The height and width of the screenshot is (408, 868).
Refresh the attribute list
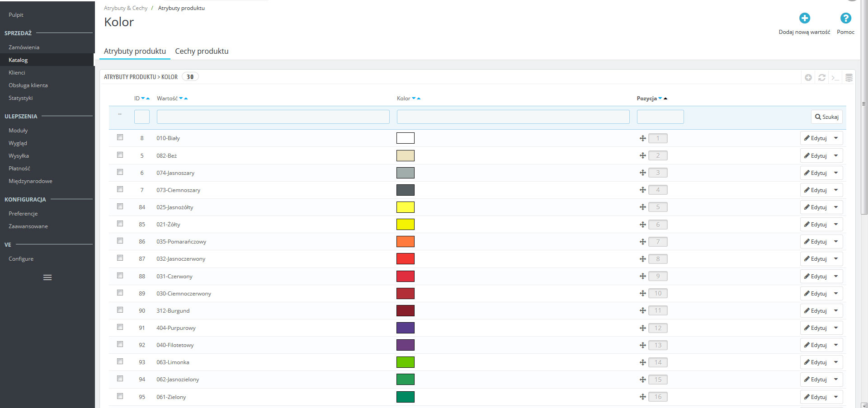pyautogui.click(x=822, y=78)
